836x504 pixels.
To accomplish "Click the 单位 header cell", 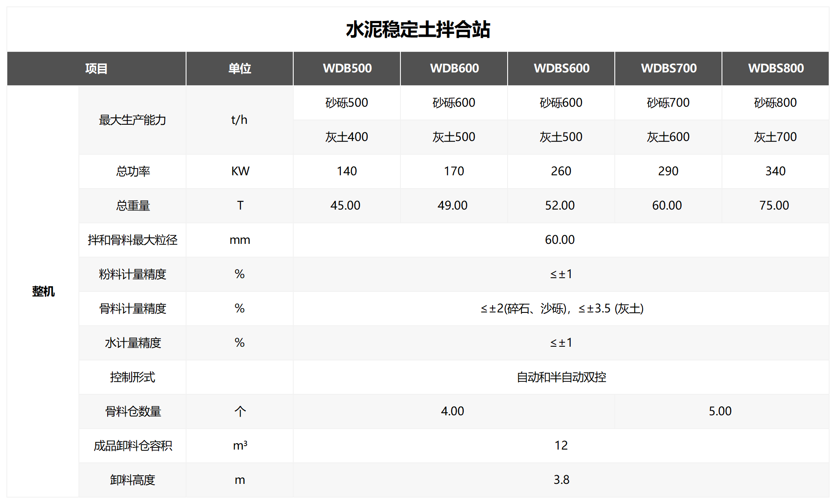I will click(239, 68).
